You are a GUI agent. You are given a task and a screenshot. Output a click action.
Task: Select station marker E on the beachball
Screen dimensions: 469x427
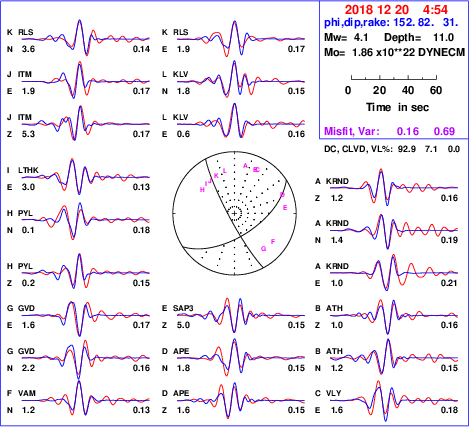click(285, 208)
